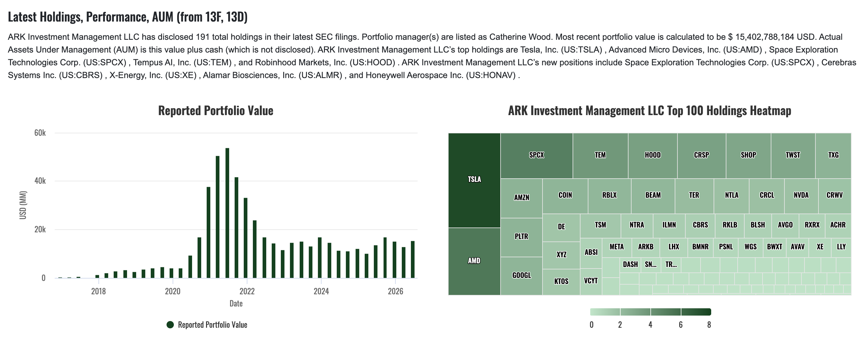Screen dimensions: 868x342
Task: Select the lightest segment of heatmap color scale
Action: [x=605, y=312]
